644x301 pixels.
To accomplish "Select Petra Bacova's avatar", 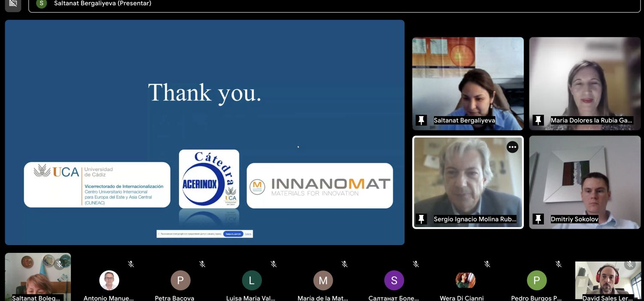I will [x=180, y=281].
